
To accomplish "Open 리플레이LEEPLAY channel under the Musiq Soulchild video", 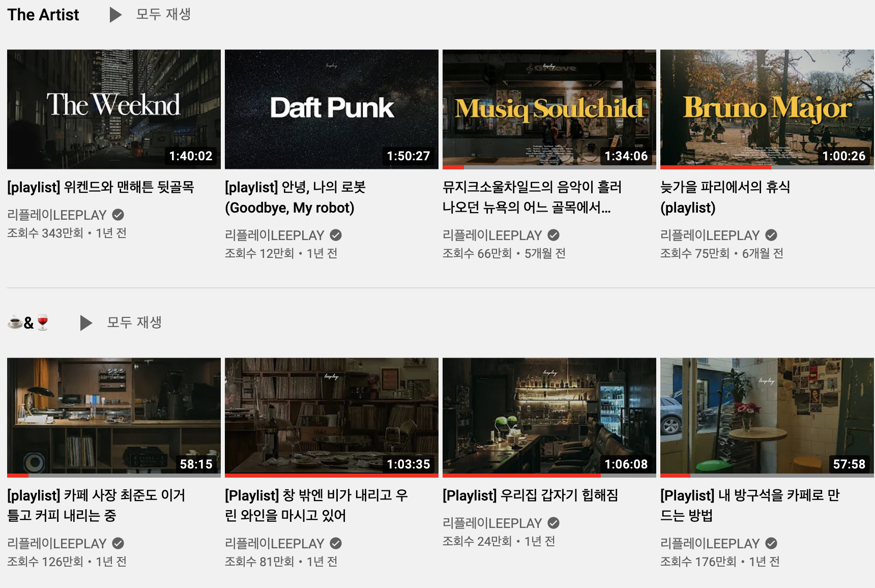I will pos(492,235).
